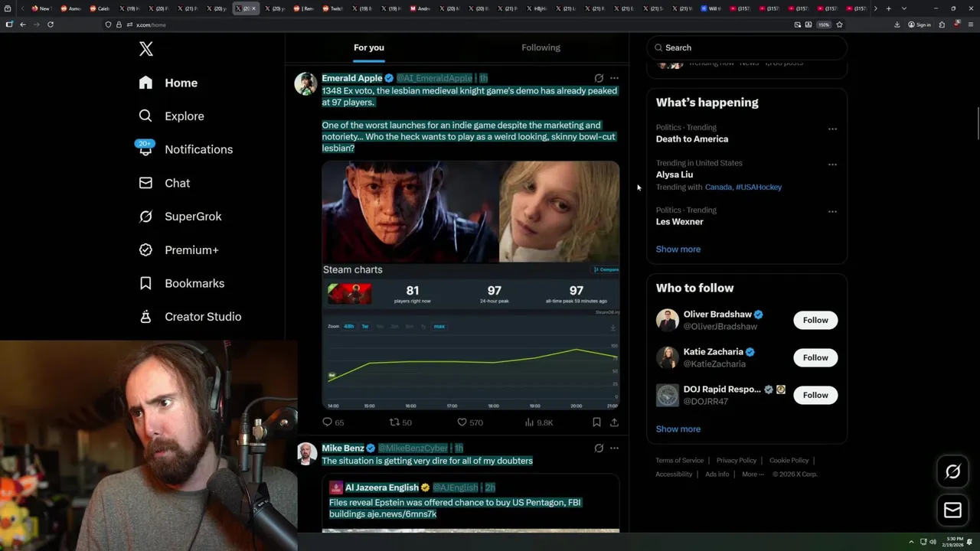The width and height of the screenshot is (980, 551).
Task: Open Katie Zacharia's profile
Action: point(714,352)
